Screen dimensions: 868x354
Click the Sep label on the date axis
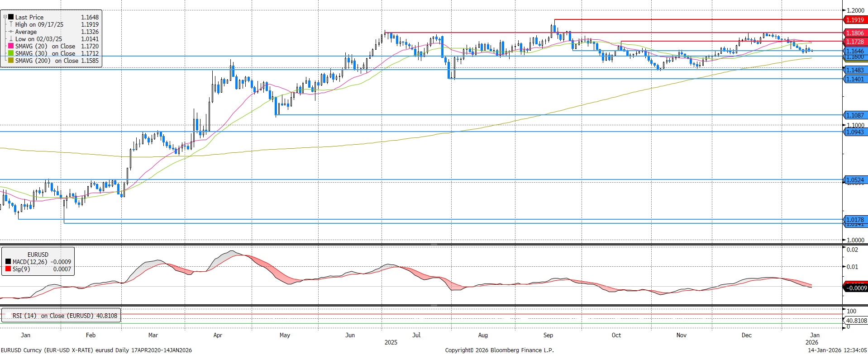click(x=548, y=335)
